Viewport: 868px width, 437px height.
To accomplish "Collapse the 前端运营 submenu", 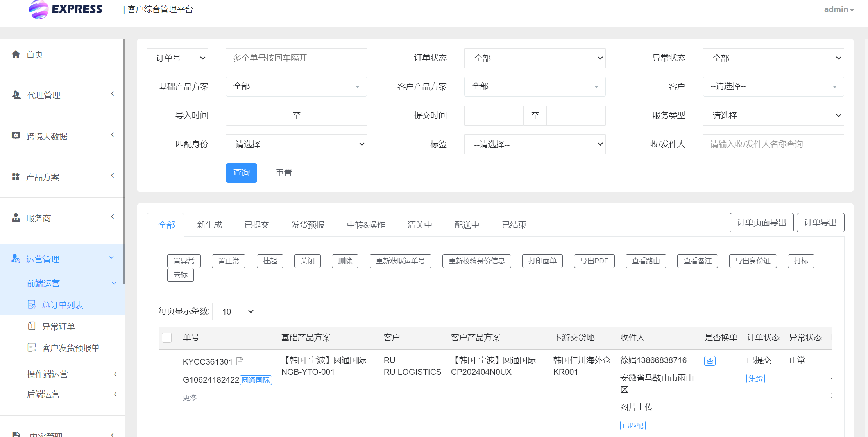I will click(114, 283).
